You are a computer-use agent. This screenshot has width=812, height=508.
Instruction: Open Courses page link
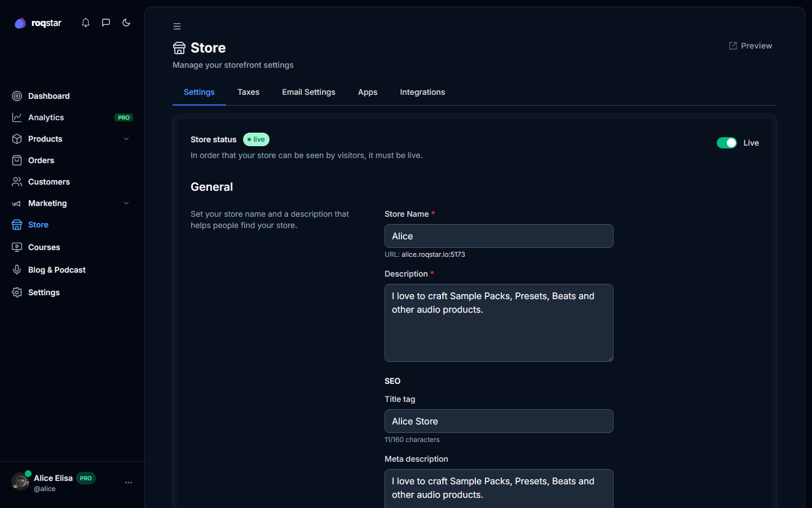click(x=71, y=247)
